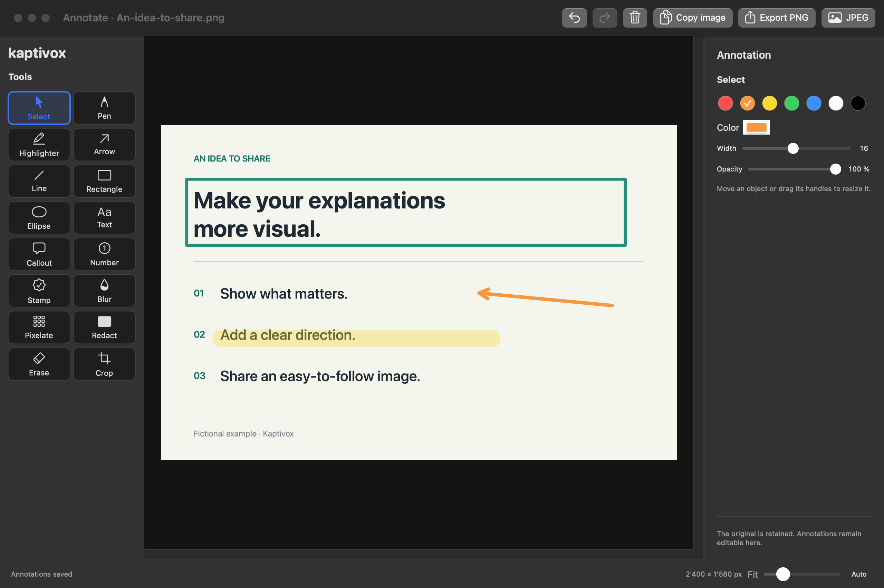Activate the Select tool

[x=39, y=108]
